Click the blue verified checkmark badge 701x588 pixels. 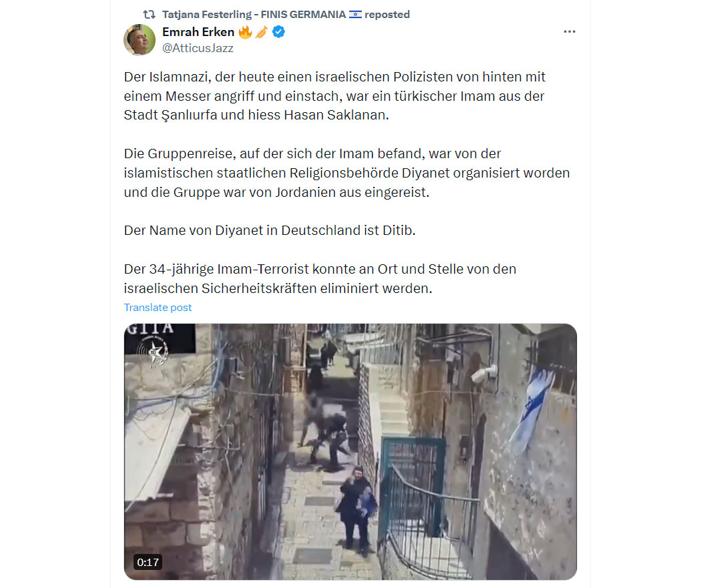[278, 32]
